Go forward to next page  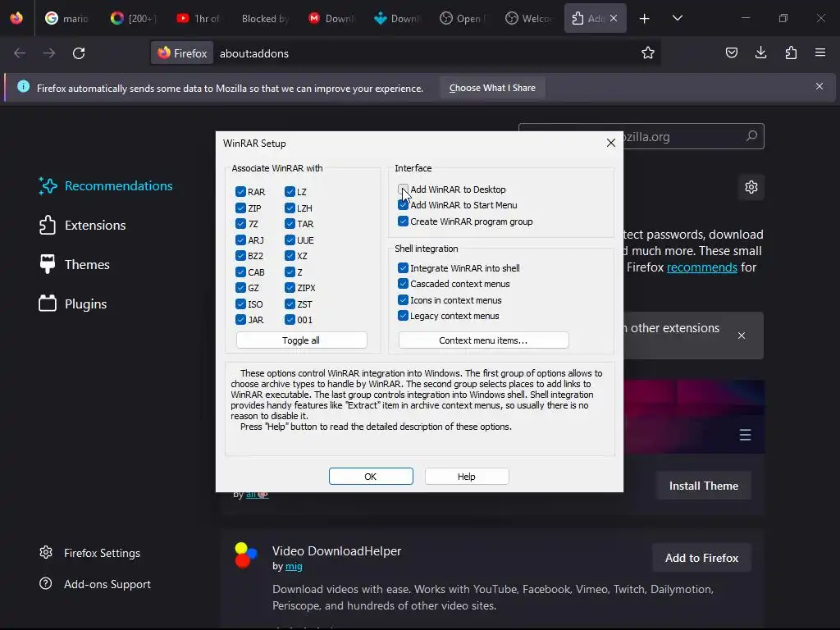tap(49, 53)
